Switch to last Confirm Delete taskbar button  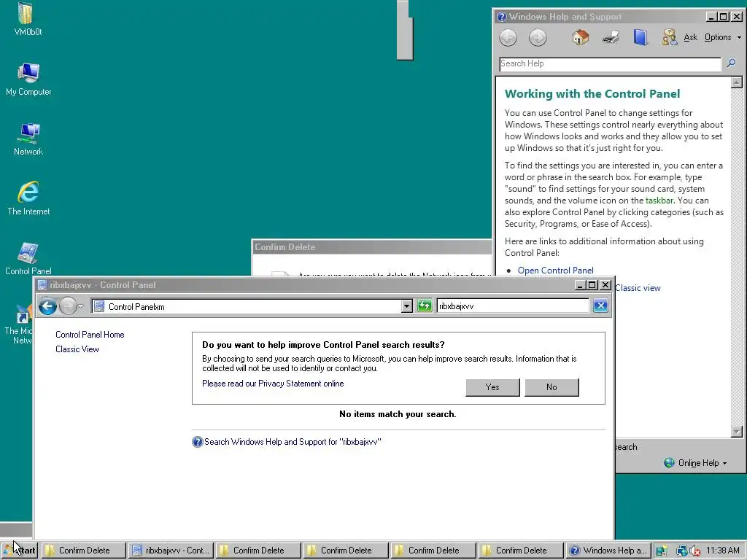pos(521,551)
